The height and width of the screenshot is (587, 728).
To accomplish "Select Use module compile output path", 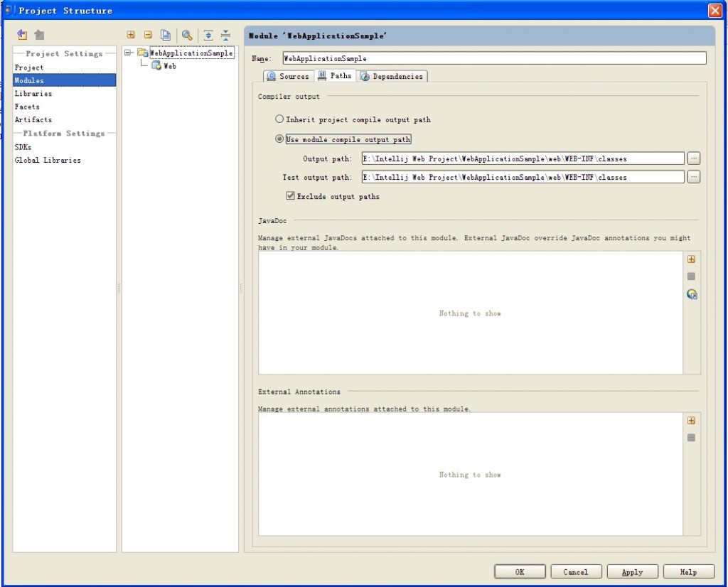I will (279, 139).
